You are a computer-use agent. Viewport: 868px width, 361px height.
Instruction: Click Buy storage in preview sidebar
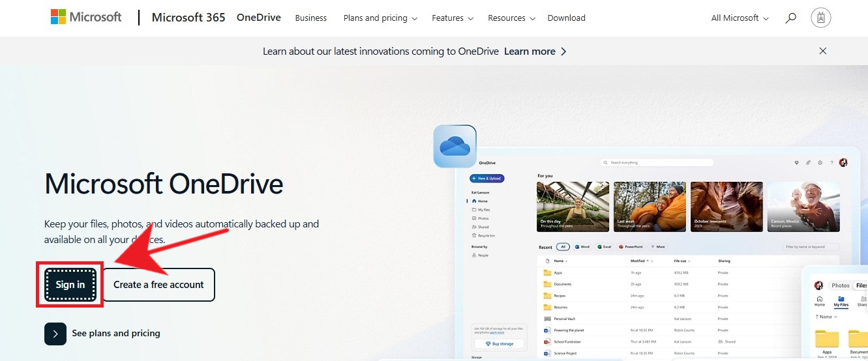coord(499,343)
